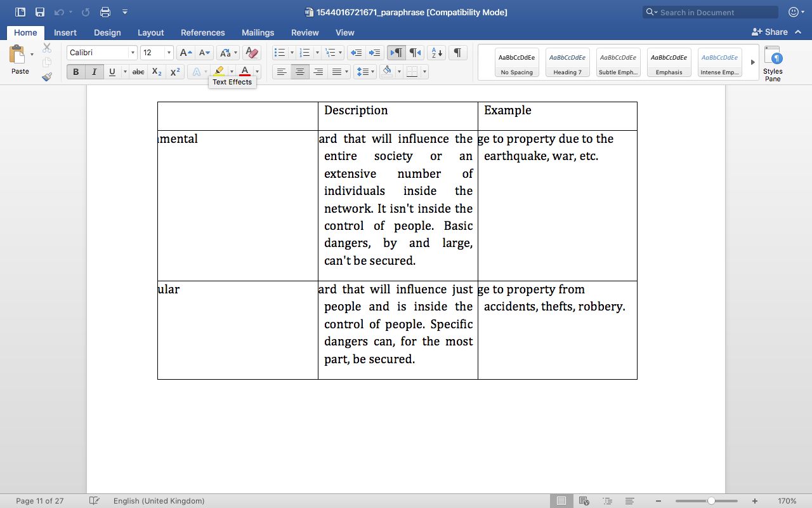Viewport: 812px width, 508px height.
Task: Expand the styles gallery arrow
Action: coord(753,62)
